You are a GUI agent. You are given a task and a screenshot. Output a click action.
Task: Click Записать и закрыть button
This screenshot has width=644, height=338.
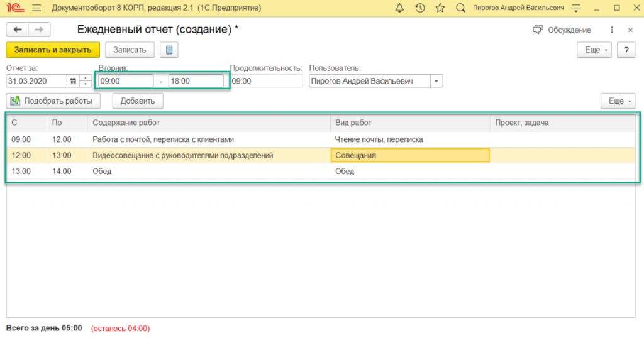click(53, 50)
